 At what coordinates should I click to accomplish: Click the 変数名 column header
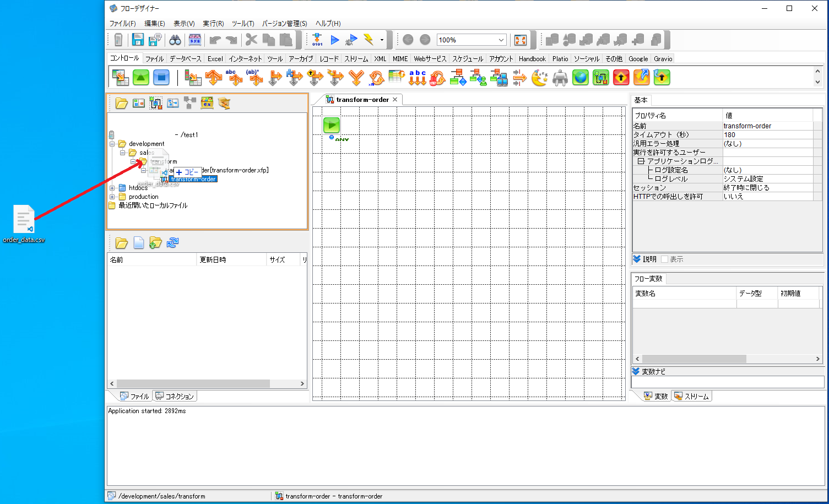coord(684,294)
